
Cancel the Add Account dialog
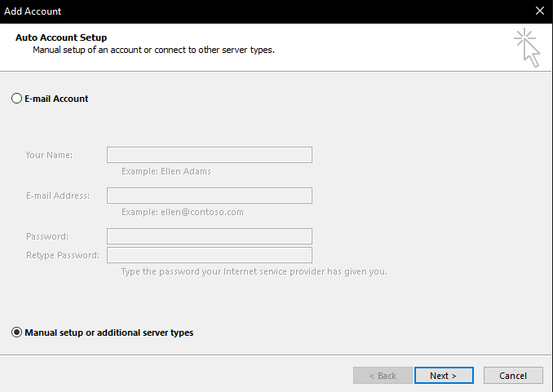[x=512, y=376]
